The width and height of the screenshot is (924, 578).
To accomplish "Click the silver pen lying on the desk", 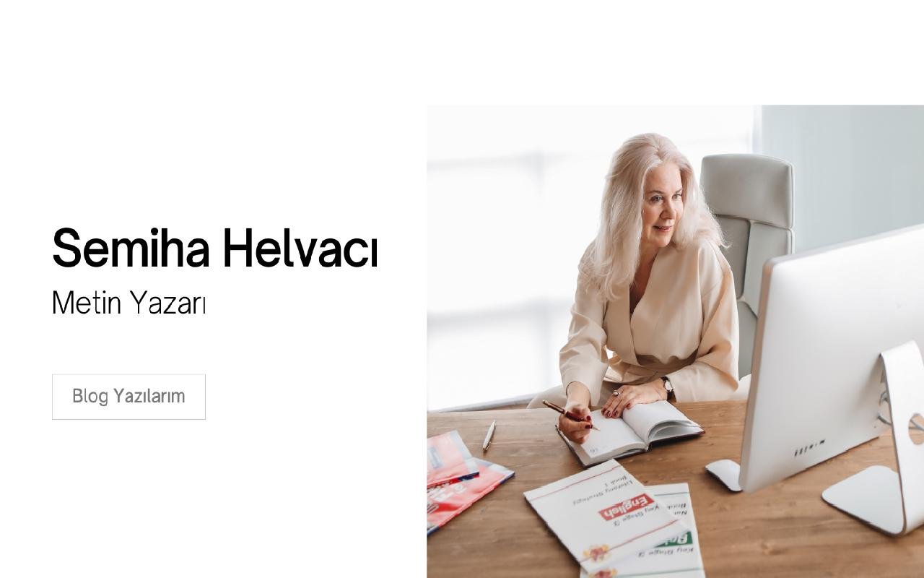I will [x=489, y=435].
